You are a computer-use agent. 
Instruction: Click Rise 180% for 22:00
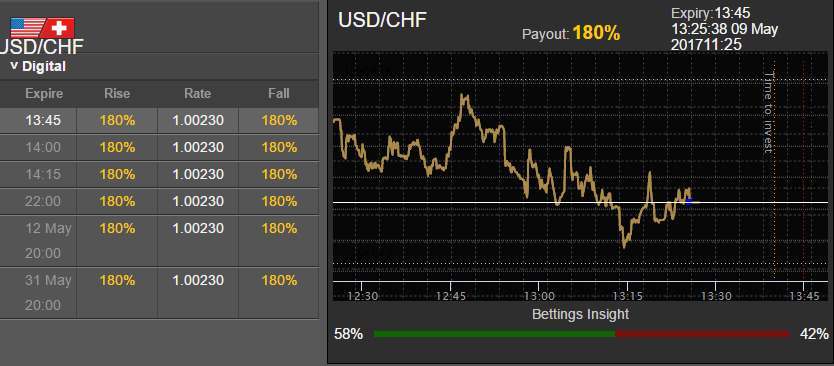pos(117,202)
